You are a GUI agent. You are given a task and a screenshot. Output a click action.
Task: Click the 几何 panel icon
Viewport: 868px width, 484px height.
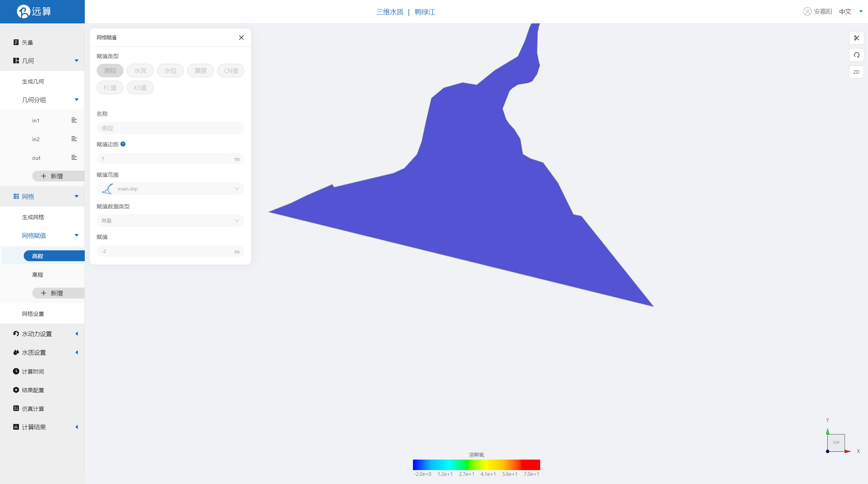(16, 61)
